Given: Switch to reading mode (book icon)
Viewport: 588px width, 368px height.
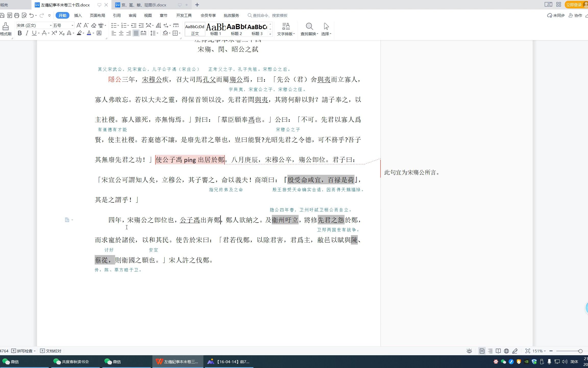Looking at the screenshot, I should click(x=498, y=351).
